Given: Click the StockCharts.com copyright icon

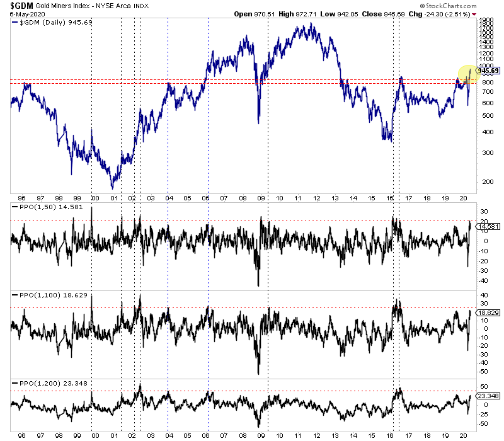Looking at the screenshot, I should (422, 6).
